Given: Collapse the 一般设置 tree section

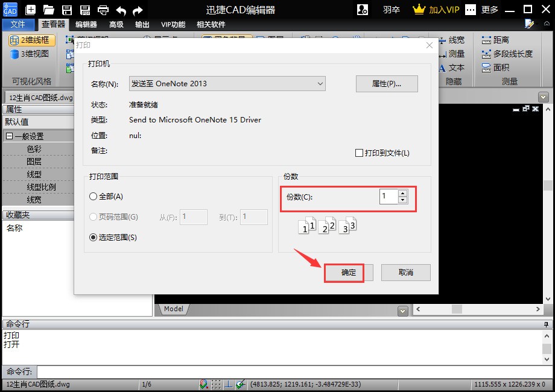Looking at the screenshot, I should pyautogui.click(x=10, y=136).
